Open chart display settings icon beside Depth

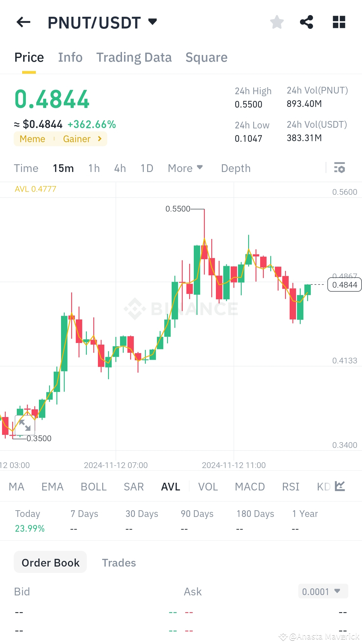click(x=340, y=168)
